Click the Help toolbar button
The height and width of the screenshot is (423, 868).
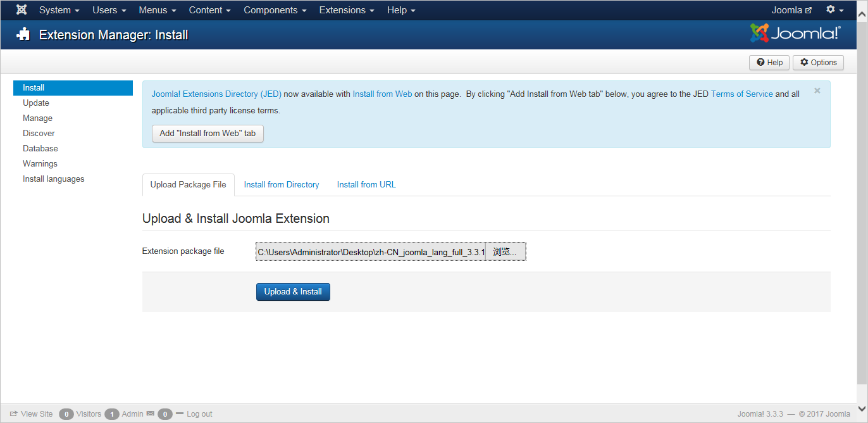769,63
